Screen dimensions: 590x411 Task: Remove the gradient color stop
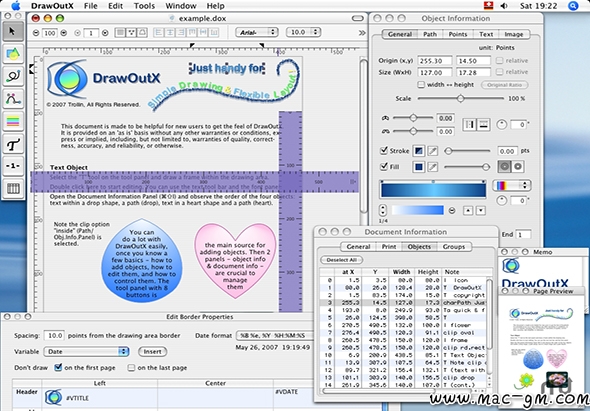click(452, 211)
